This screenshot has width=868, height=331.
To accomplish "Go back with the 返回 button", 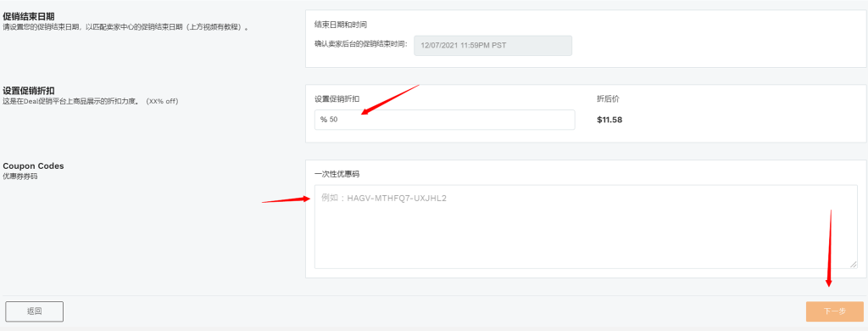I will coord(34,311).
